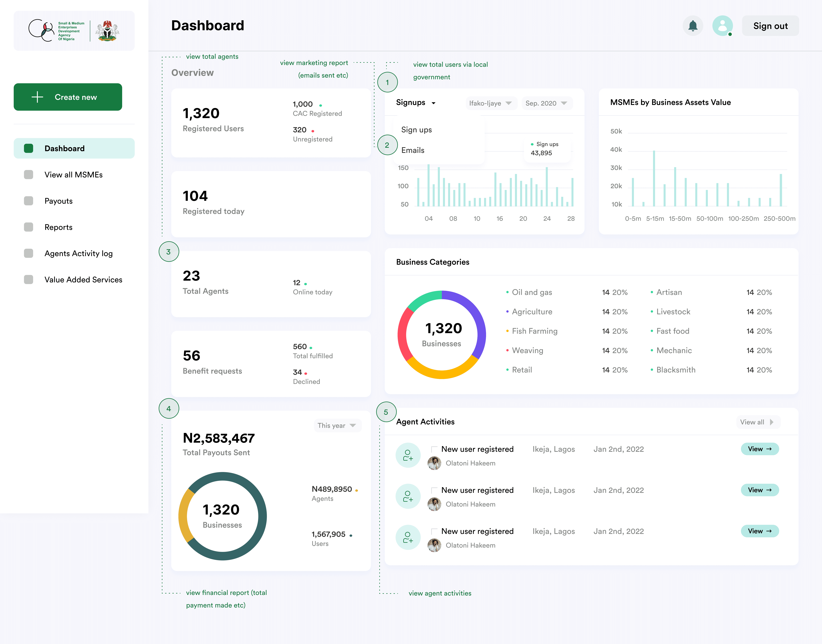Click the 23 Total Agents card
822x644 pixels.
pos(271,284)
